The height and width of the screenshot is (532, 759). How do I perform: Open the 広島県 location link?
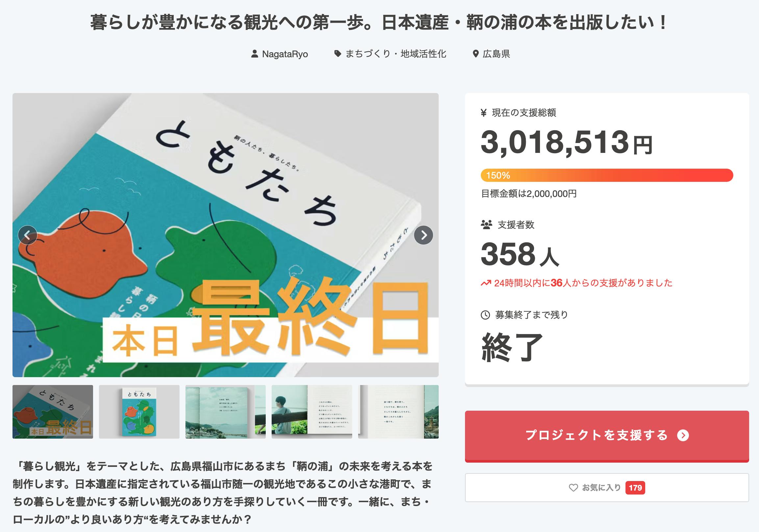[x=496, y=54]
